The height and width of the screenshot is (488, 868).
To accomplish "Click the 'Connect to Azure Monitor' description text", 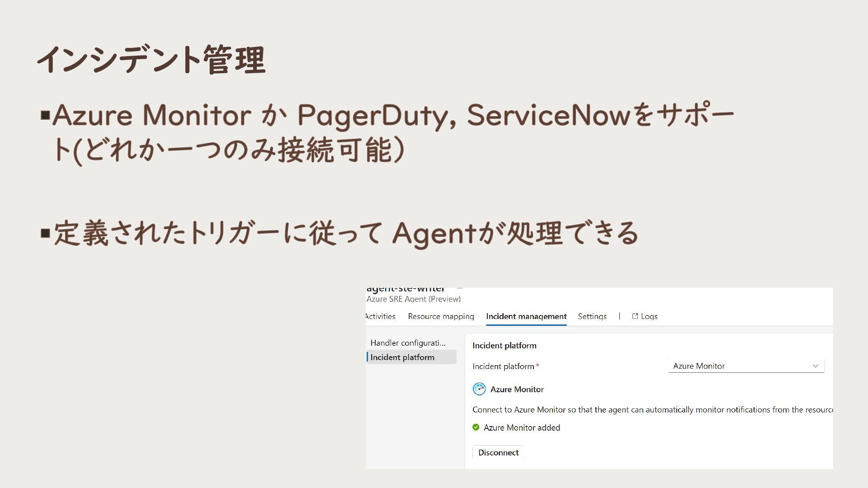I will click(x=653, y=410).
